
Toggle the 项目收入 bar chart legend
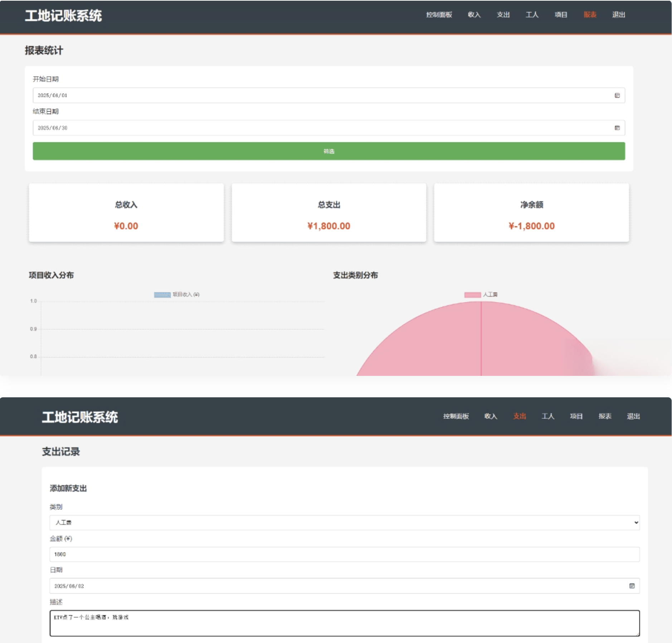click(x=177, y=295)
